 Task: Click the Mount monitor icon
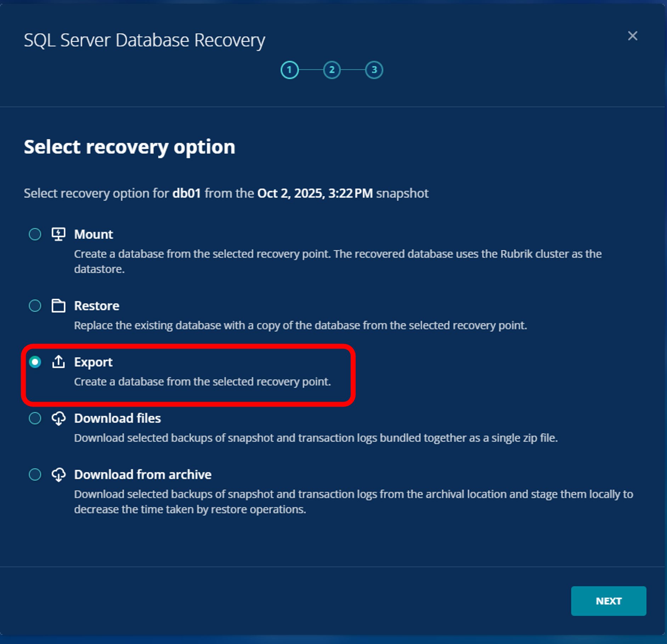click(58, 234)
